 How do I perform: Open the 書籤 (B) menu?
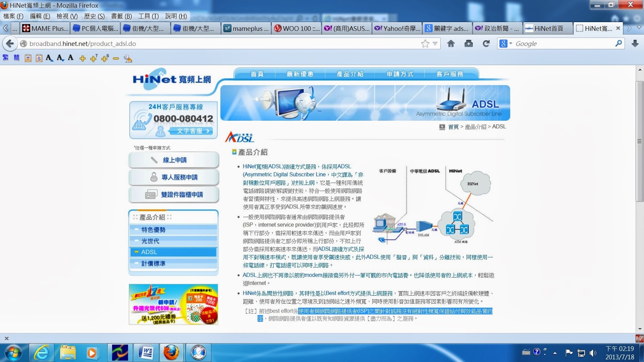(x=122, y=16)
